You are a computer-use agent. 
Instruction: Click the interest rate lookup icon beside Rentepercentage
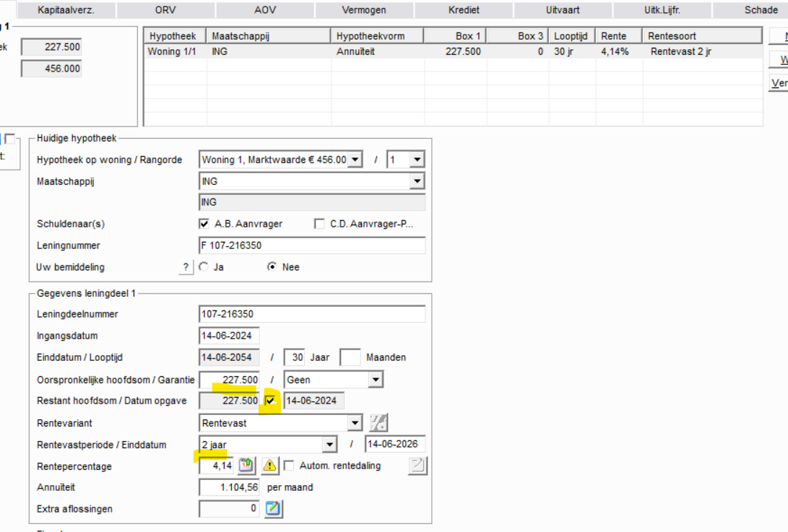tap(246, 466)
